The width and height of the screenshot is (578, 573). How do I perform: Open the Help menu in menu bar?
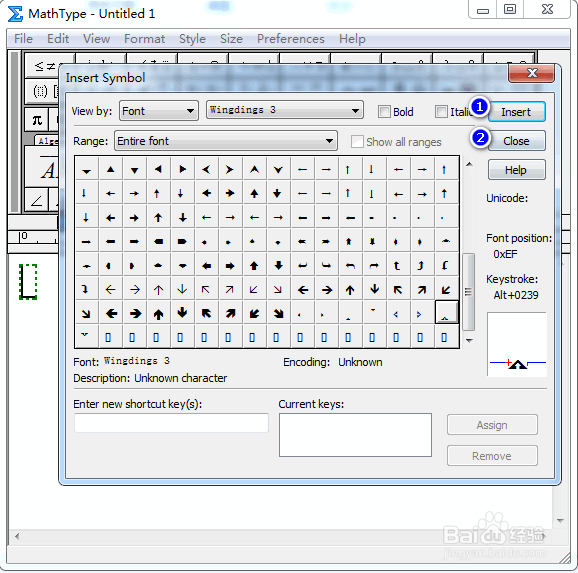[352, 39]
